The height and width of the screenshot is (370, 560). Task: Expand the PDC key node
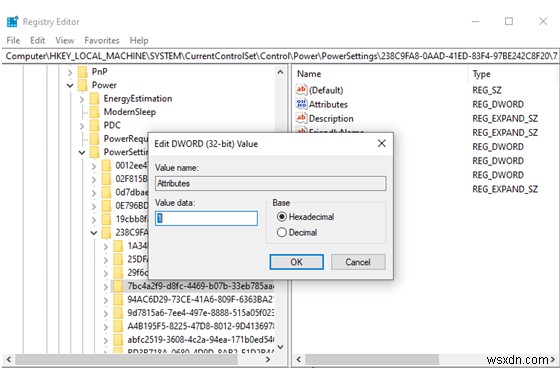82,126
